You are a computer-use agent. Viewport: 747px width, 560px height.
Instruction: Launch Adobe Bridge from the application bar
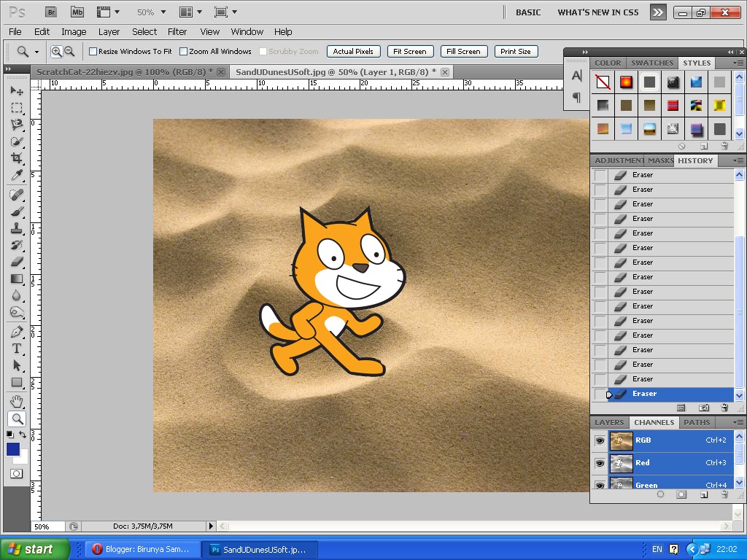click(x=51, y=12)
